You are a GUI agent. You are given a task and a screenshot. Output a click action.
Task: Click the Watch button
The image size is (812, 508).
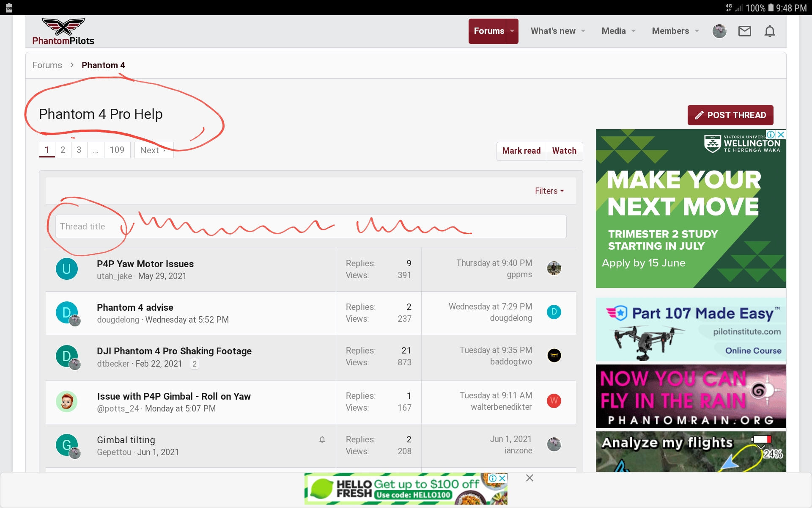point(564,151)
